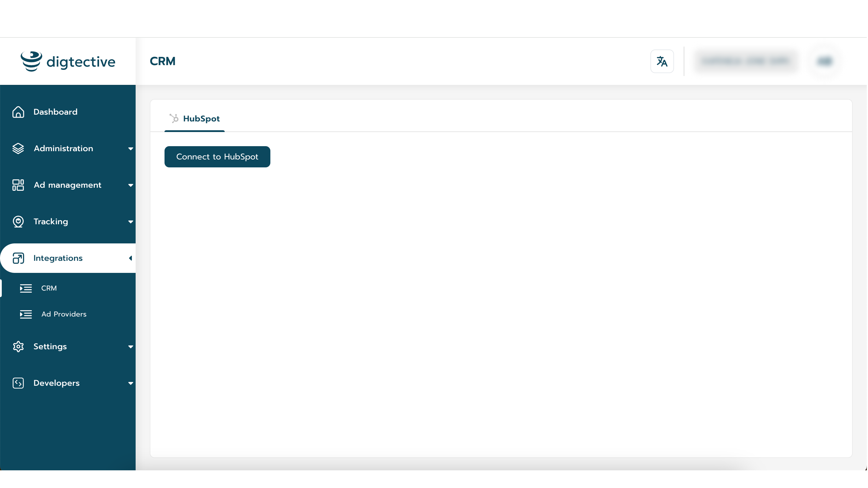
Task: Select the Dashboard home icon
Action: click(x=18, y=112)
